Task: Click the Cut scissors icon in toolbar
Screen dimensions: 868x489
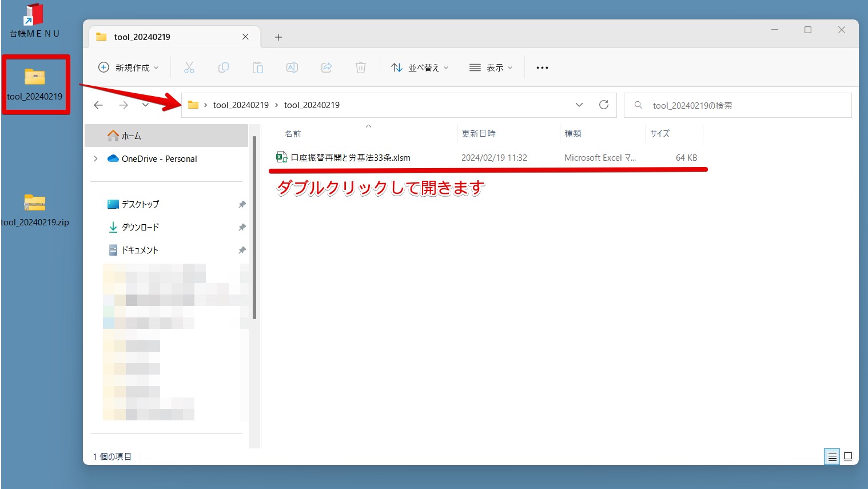Action: [x=189, y=67]
